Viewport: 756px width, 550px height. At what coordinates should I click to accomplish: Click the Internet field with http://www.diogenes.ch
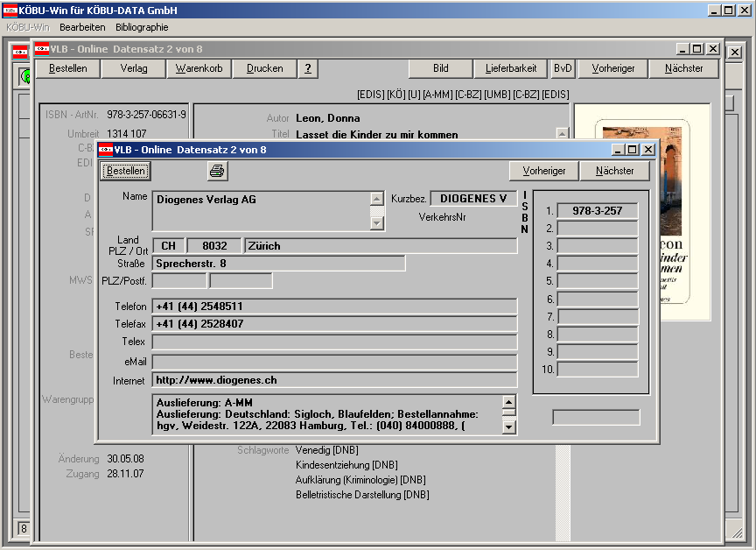tap(334, 380)
